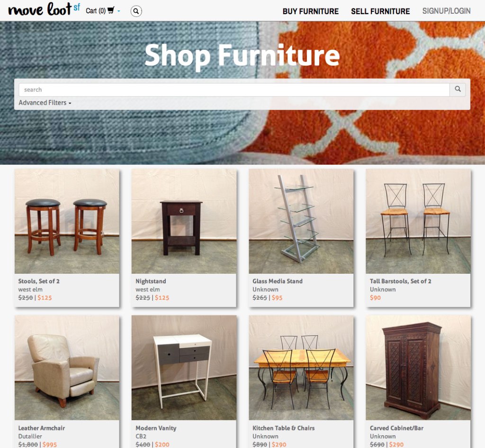
Task: Open the SELL FURNITURE menu item
Action: point(380,11)
